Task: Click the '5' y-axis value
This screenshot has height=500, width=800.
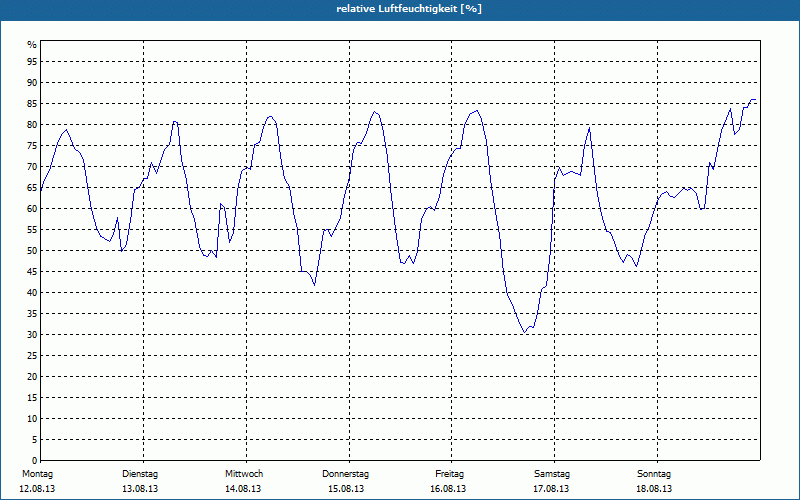Action: tap(35, 440)
